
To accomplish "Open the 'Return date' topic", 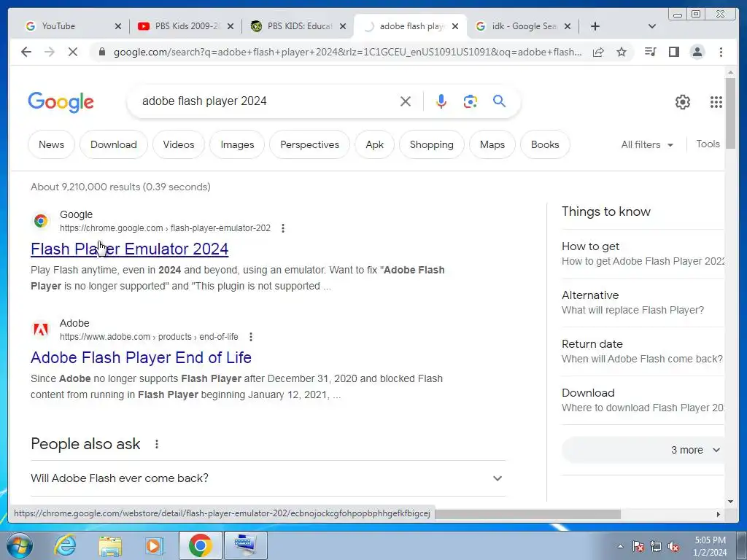I will 643,351.
